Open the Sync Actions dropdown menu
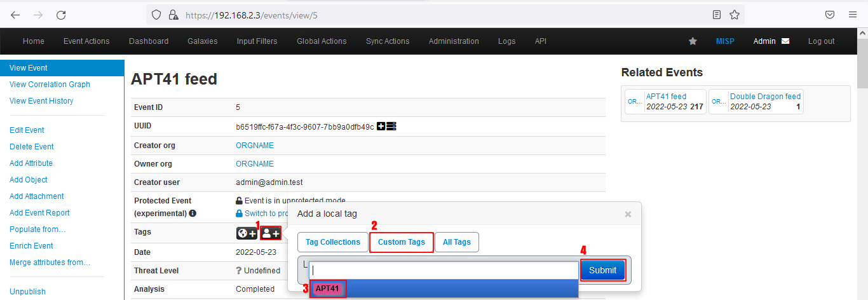The width and height of the screenshot is (868, 300). tap(388, 41)
